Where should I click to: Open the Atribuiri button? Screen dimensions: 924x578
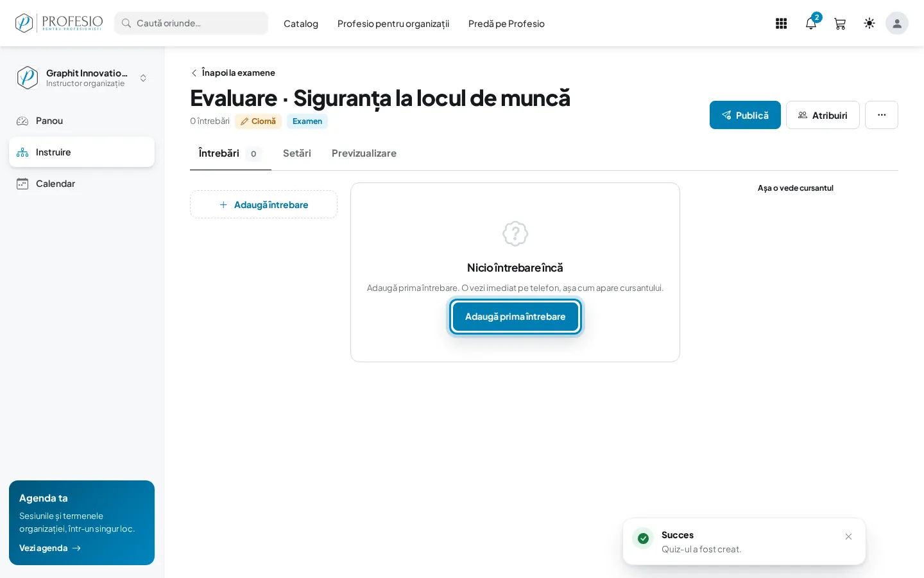tap(823, 115)
